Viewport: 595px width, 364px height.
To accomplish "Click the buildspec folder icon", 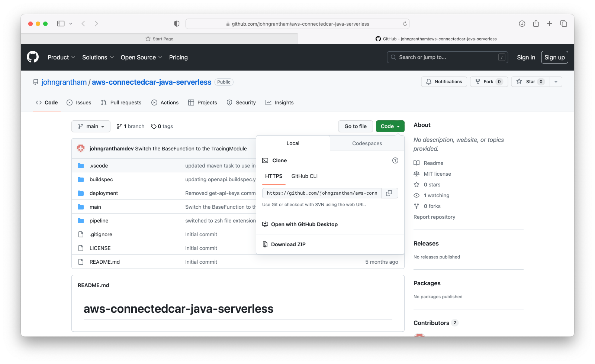I will pos(81,179).
